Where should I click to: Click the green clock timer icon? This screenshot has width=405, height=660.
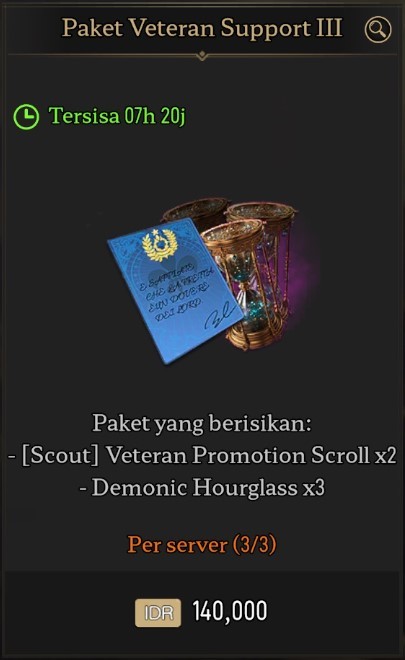pyautogui.click(x=26, y=117)
